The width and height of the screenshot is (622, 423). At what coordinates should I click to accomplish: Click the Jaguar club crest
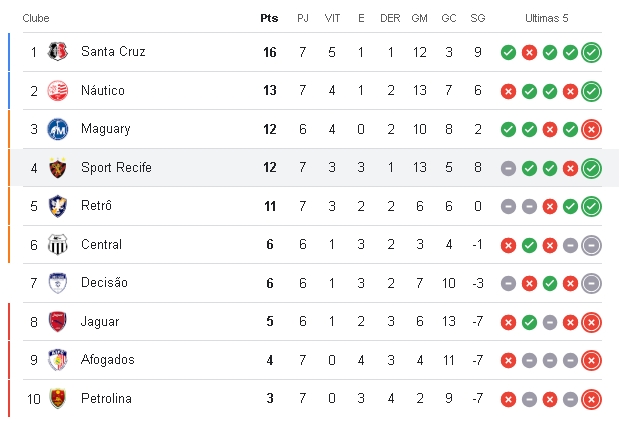(x=58, y=321)
